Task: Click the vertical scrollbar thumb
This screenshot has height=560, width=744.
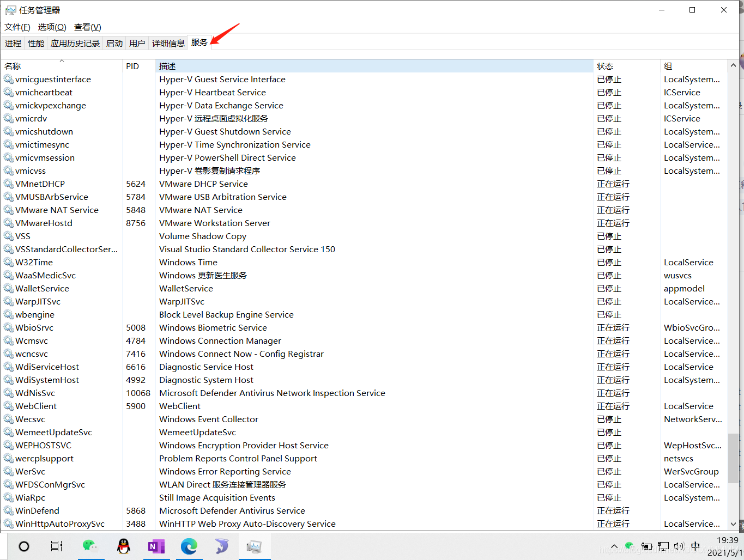Action: [x=733, y=459]
